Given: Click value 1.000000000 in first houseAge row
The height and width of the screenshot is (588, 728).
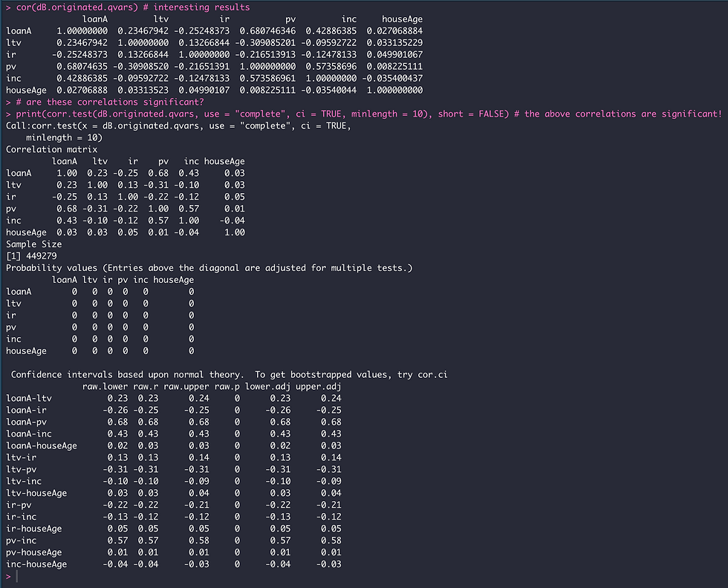Looking at the screenshot, I should [x=394, y=90].
